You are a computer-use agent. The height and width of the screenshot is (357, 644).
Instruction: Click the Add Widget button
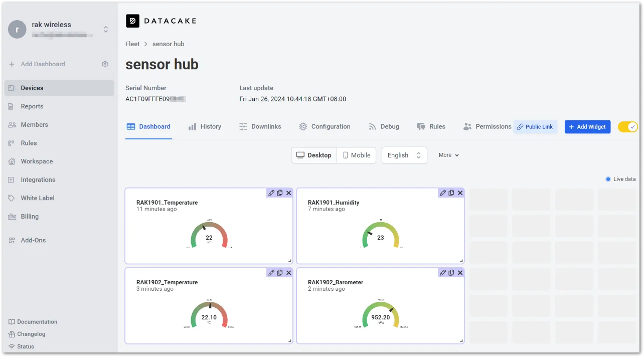coord(587,127)
